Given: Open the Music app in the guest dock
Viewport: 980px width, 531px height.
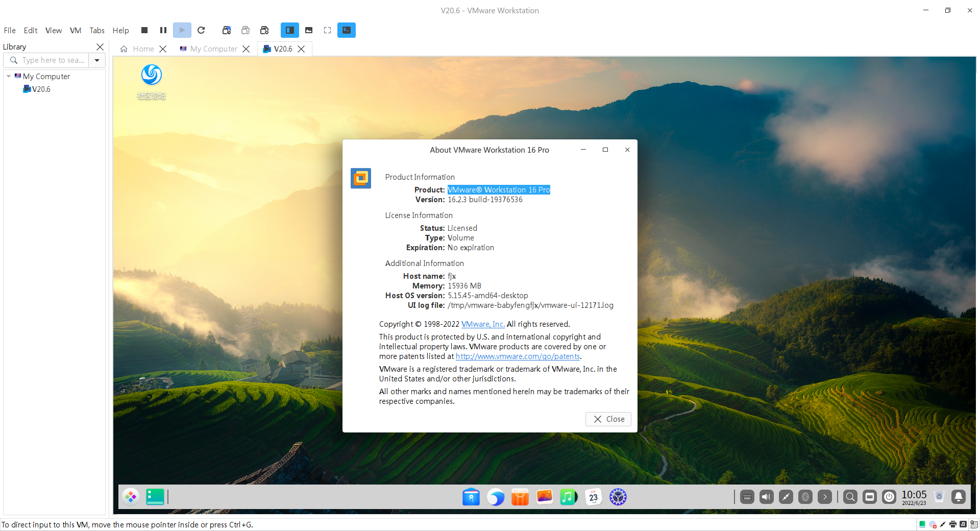Looking at the screenshot, I should click(568, 497).
